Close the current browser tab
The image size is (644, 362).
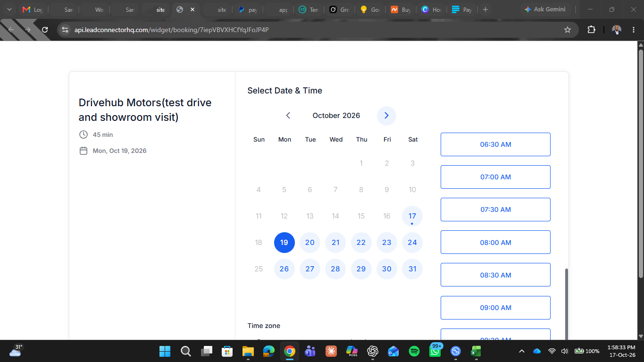click(x=192, y=9)
